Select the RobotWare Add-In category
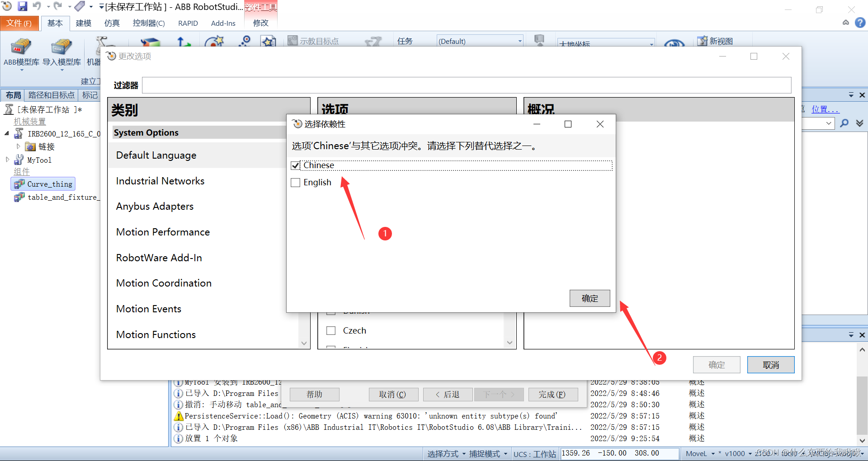 point(159,258)
